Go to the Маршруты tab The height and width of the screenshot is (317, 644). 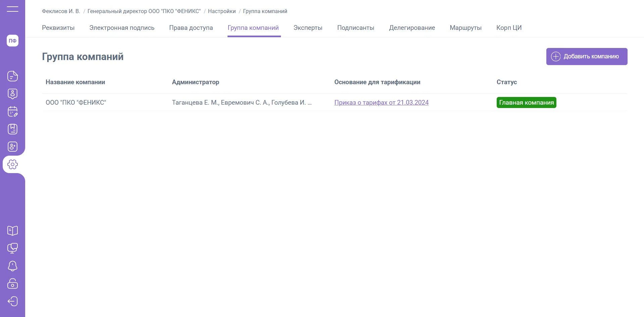click(465, 28)
